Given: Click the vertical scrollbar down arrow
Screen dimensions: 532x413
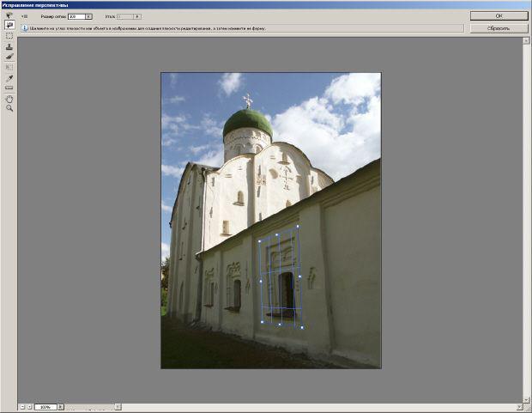Looking at the screenshot, I should pyautogui.click(x=526, y=400).
